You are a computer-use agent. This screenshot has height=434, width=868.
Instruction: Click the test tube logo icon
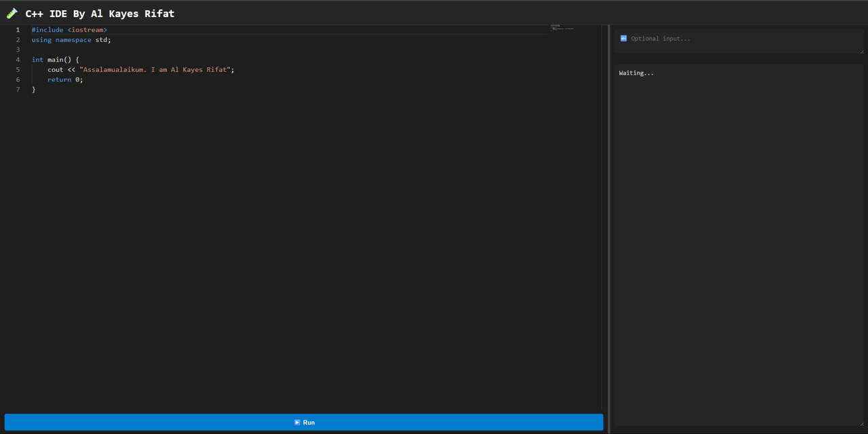(12, 14)
